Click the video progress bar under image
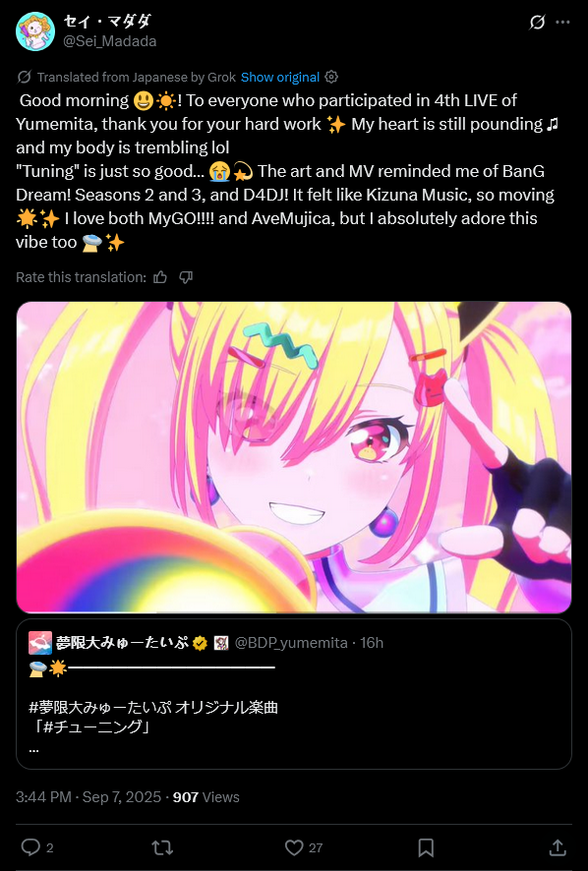The width and height of the screenshot is (588, 871). [x=294, y=611]
